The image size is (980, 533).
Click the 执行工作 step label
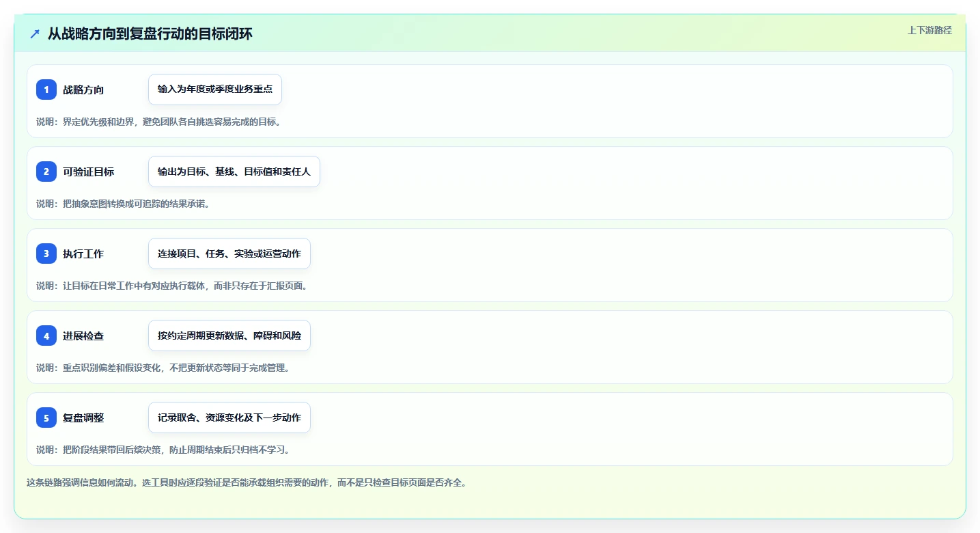pyautogui.click(x=83, y=254)
